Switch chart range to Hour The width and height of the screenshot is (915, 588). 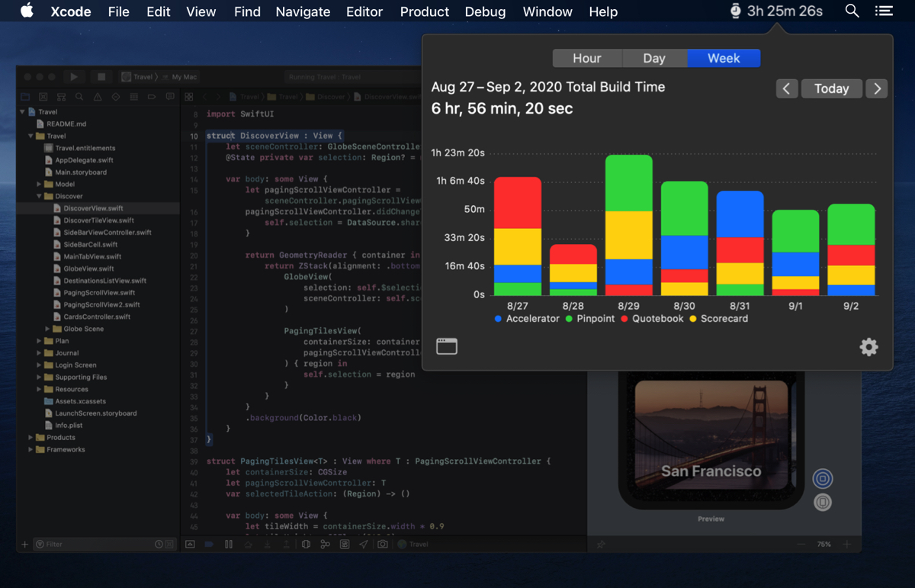coord(586,59)
